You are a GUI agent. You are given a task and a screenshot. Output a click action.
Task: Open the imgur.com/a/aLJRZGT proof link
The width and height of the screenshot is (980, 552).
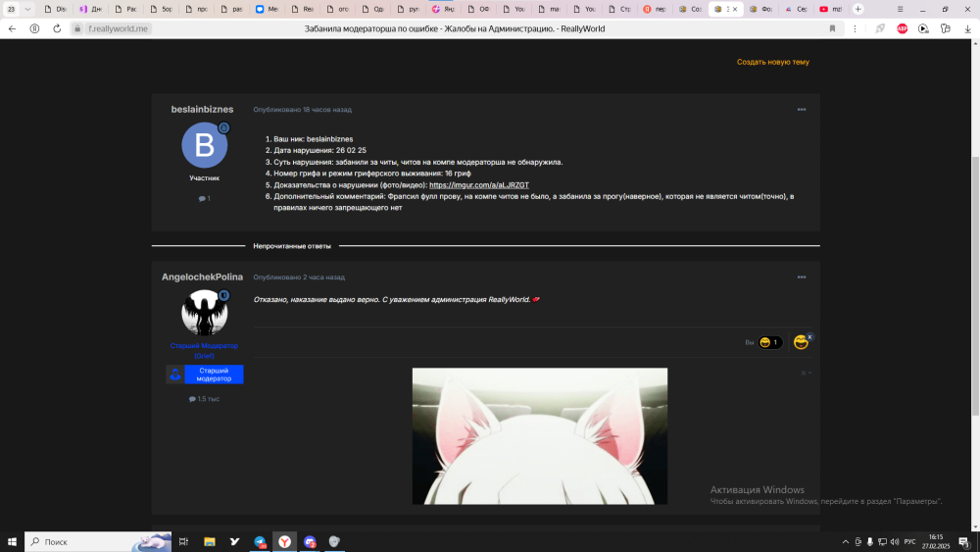[x=479, y=185]
